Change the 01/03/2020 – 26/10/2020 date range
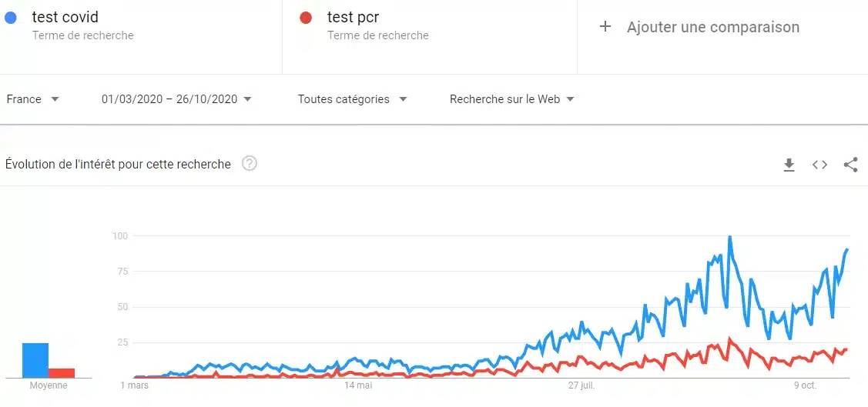The height and width of the screenshot is (407, 868). pyautogui.click(x=176, y=99)
